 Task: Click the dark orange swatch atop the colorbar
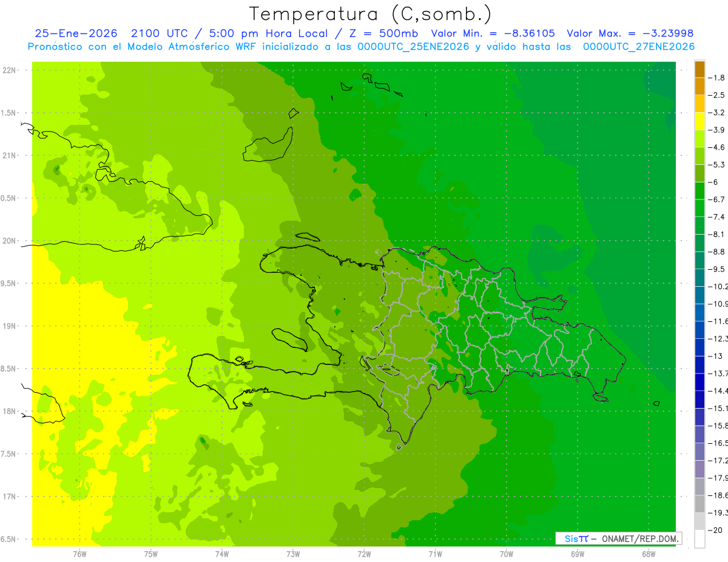point(699,69)
